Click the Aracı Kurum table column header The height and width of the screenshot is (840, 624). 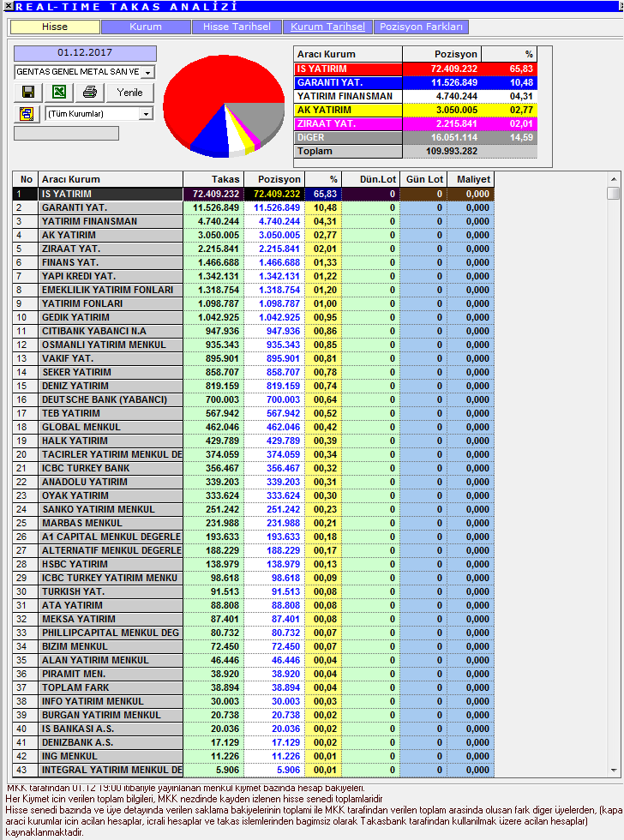tap(111, 179)
